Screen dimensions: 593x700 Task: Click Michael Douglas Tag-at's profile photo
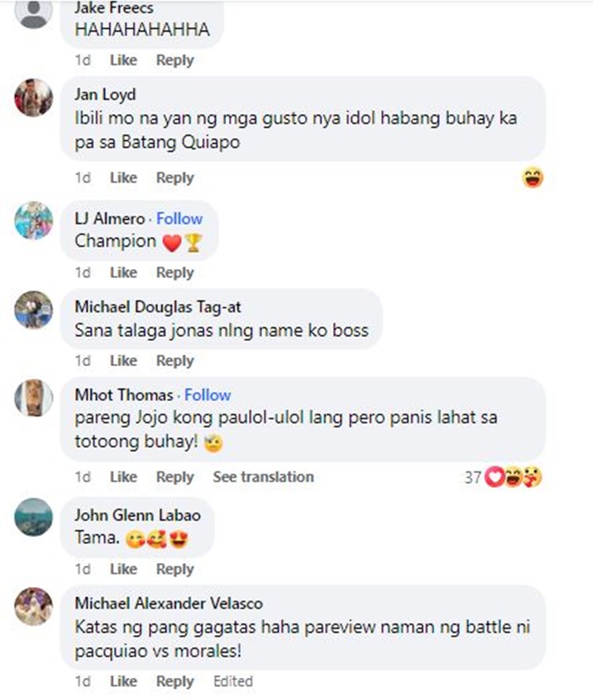pyautogui.click(x=33, y=309)
